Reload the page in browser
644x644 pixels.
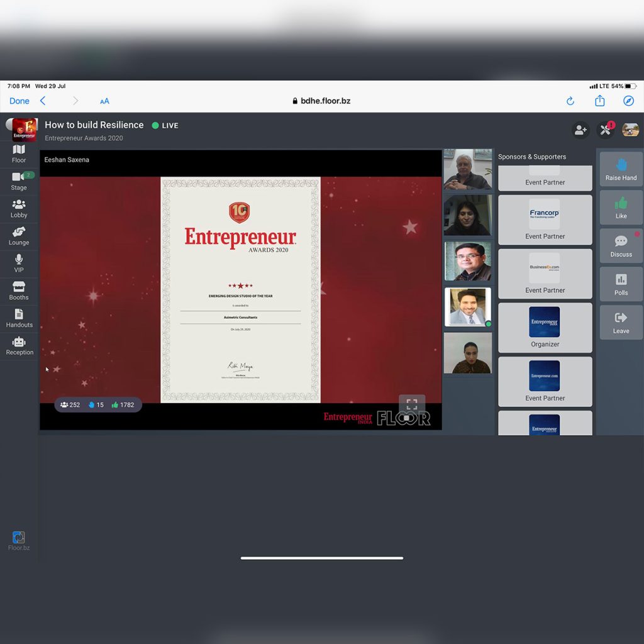pyautogui.click(x=570, y=101)
